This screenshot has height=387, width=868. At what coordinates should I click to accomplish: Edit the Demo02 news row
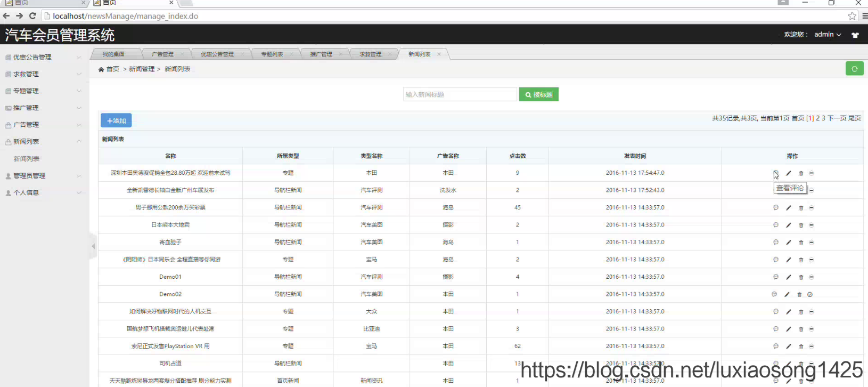pos(787,294)
